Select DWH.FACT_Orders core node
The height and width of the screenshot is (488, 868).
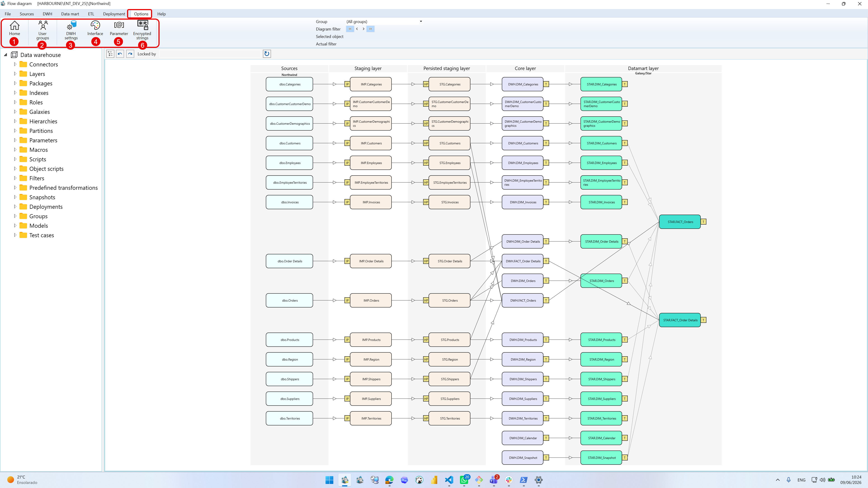(x=523, y=300)
